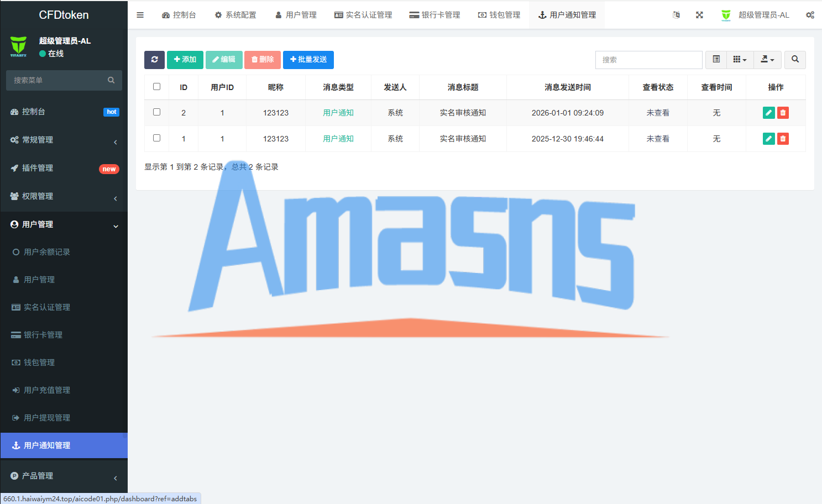Enter fullscreen mode with the expand icon
The image size is (822, 504).
[699, 15]
